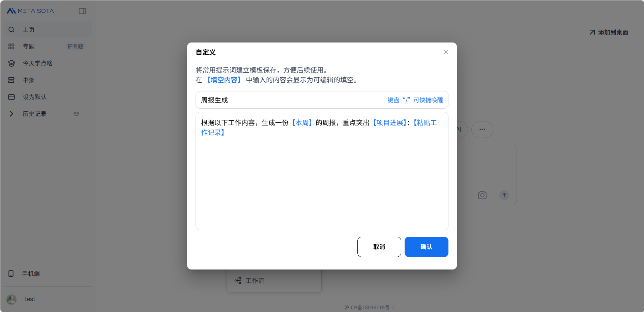
Task: Open 手机端 mobile icon
Action: click(x=11, y=274)
